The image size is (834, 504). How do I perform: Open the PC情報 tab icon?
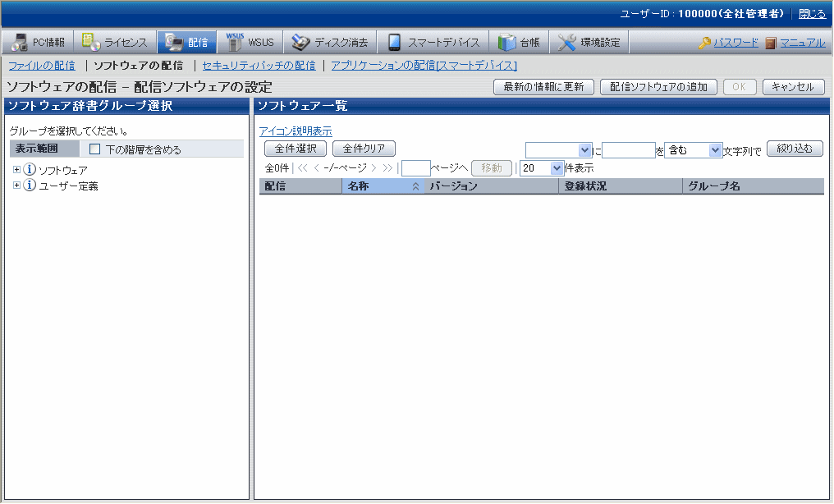coord(20,43)
